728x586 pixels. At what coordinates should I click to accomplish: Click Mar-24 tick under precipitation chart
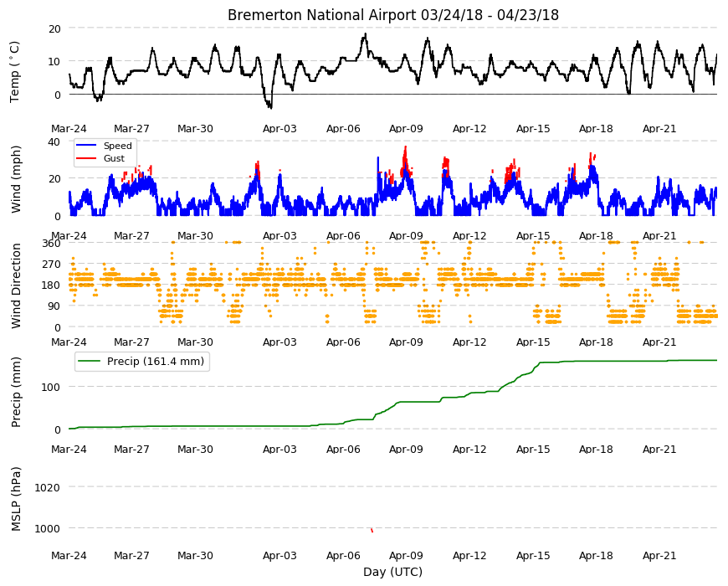point(69,449)
